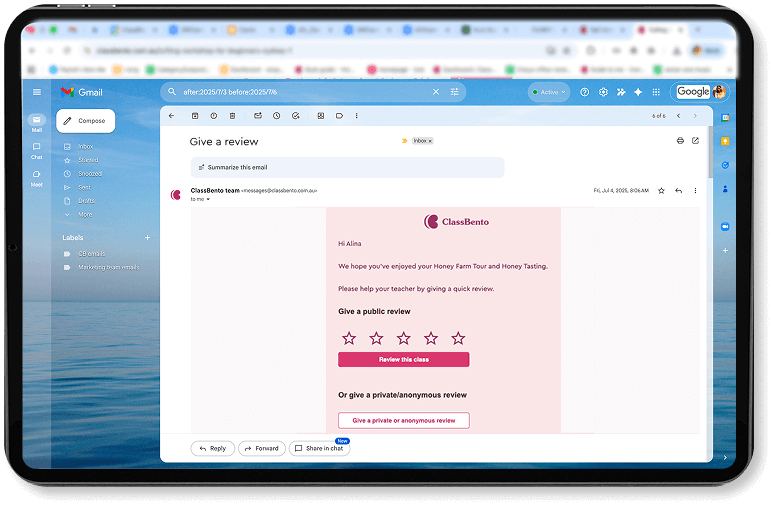
Task: Go back to search results
Action: (171, 116)
